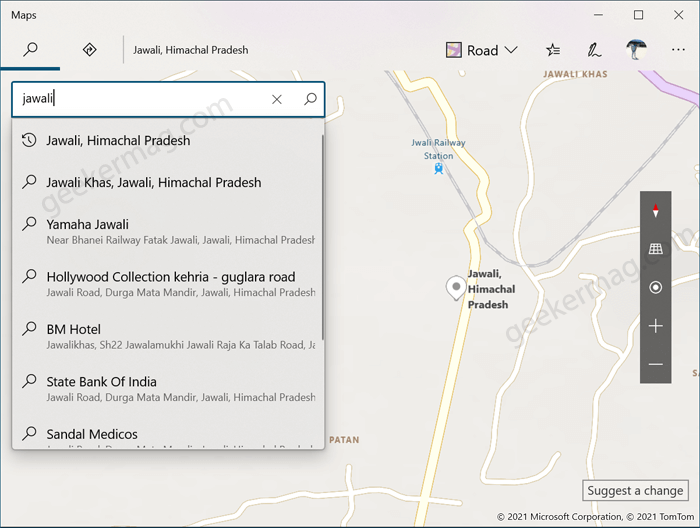Show my location target icon
This screenshot has height=528, width=700.
pos(655,287)
